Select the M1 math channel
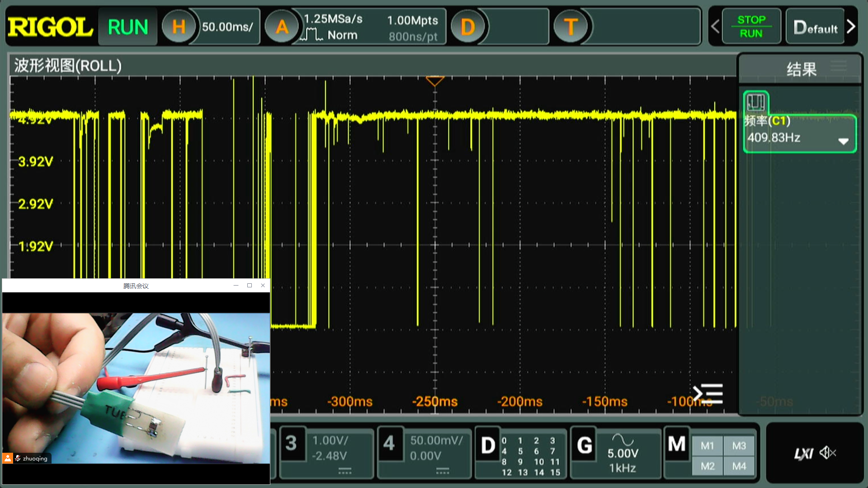This screenshot has height=488, width=868. pos(708,446)
